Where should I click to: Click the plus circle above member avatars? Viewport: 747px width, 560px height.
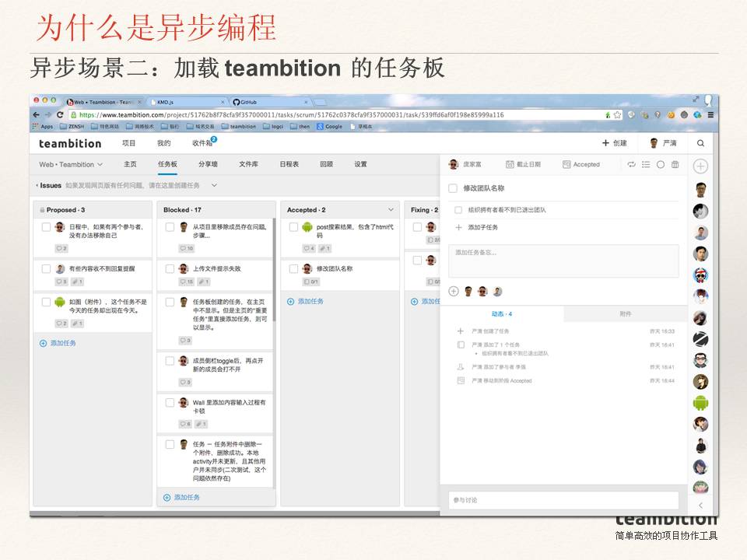click(x=700, y=166)
